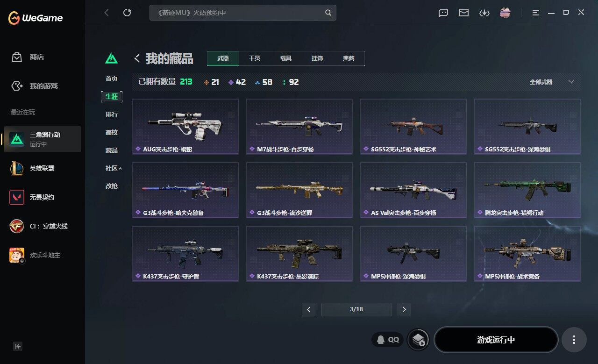This screenshot has width=598, height=364.
Task: Switch to the 干员 tab
Action: [x=255, y=58]
